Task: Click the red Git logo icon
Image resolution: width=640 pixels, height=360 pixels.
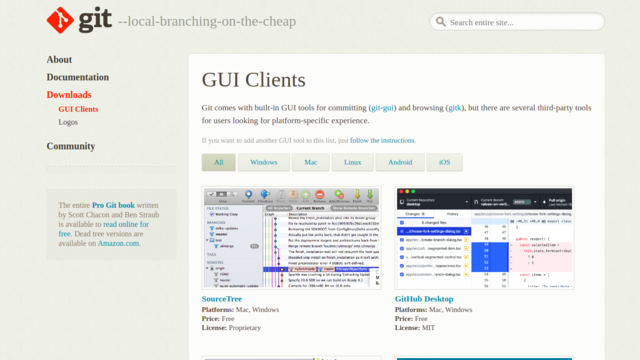Action: 60,20
